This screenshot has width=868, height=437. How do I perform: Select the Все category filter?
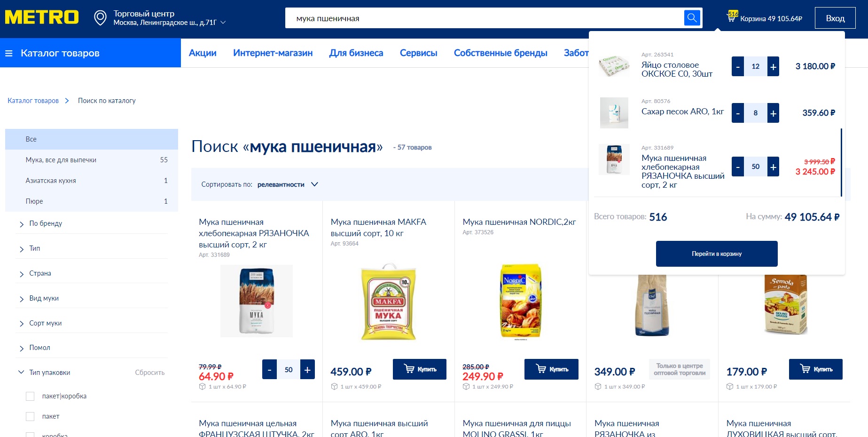(x=92, y=139)
